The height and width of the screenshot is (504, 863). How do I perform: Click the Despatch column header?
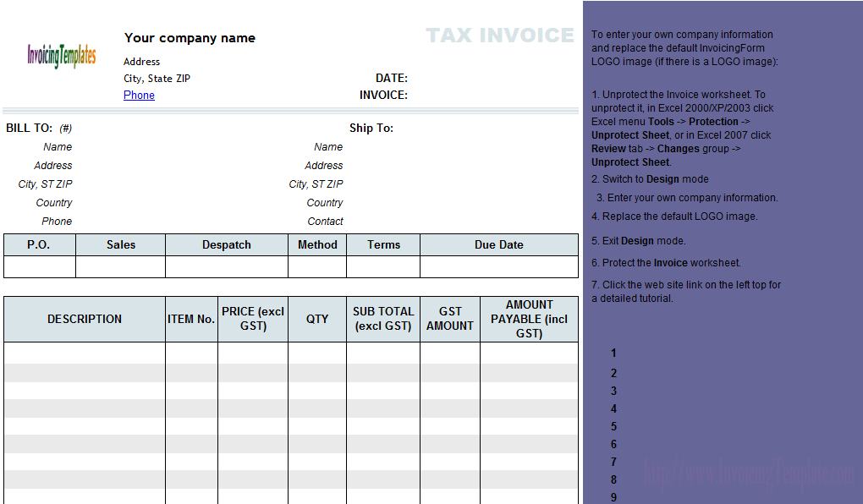[x=227, y=245]
